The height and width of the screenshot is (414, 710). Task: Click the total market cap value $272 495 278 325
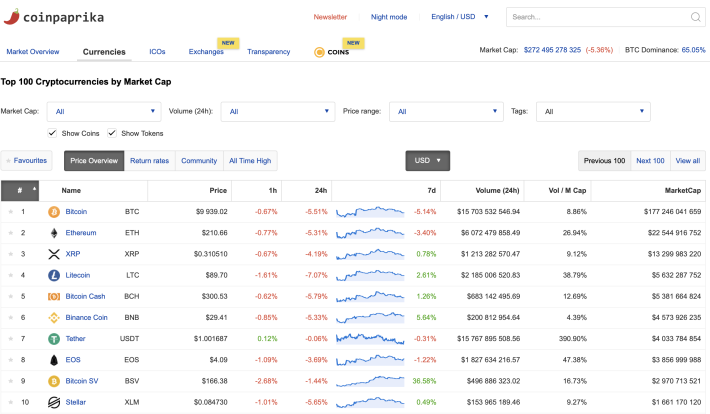click(x=552, y=50)
